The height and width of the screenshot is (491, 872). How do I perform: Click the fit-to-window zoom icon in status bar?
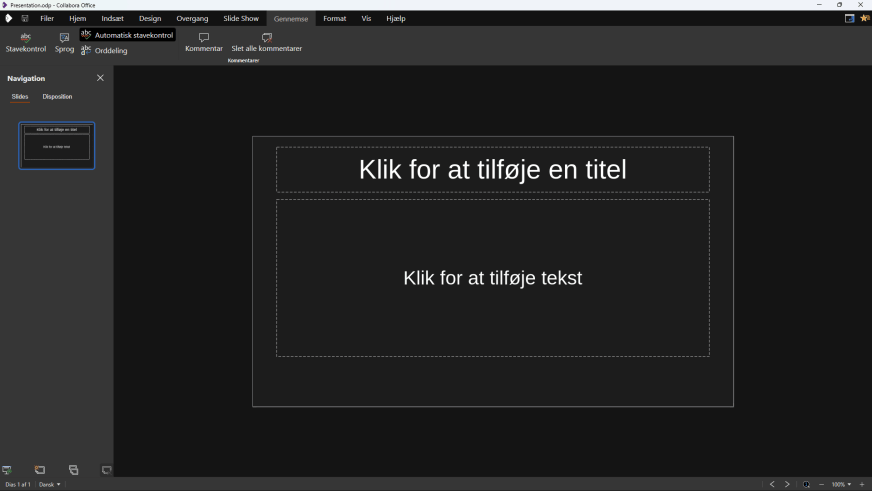(x=806, y=484)
